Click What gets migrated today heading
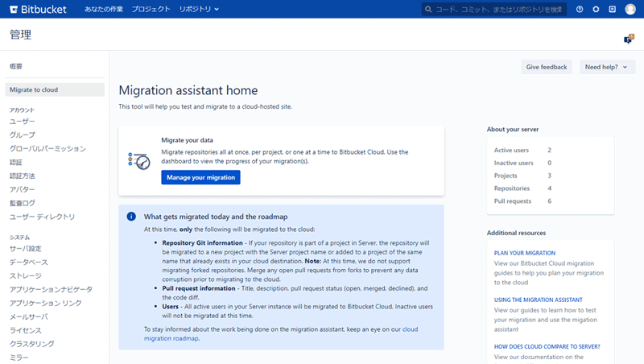The height and width of the screenshot is (364, 644). click(x=216, y=217)
